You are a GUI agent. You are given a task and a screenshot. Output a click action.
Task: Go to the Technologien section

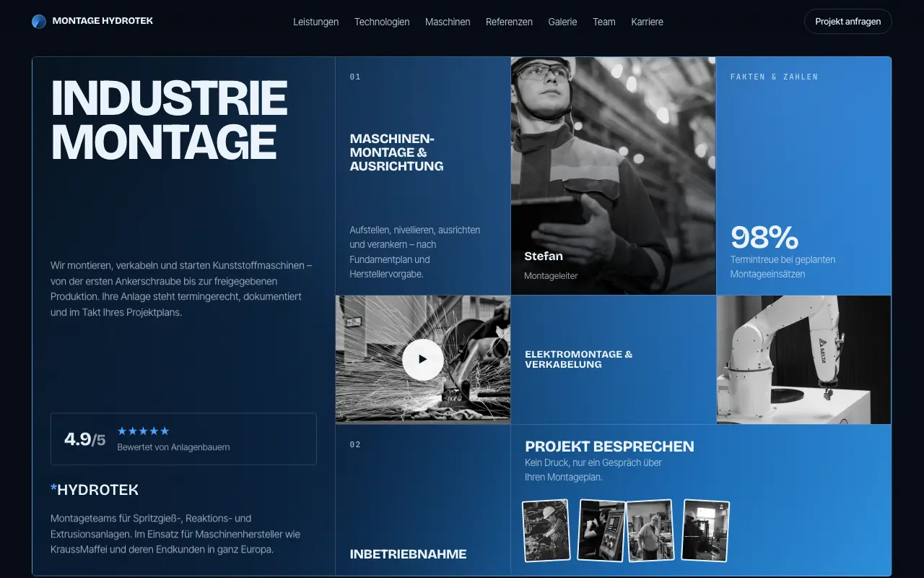pos(382,22)
